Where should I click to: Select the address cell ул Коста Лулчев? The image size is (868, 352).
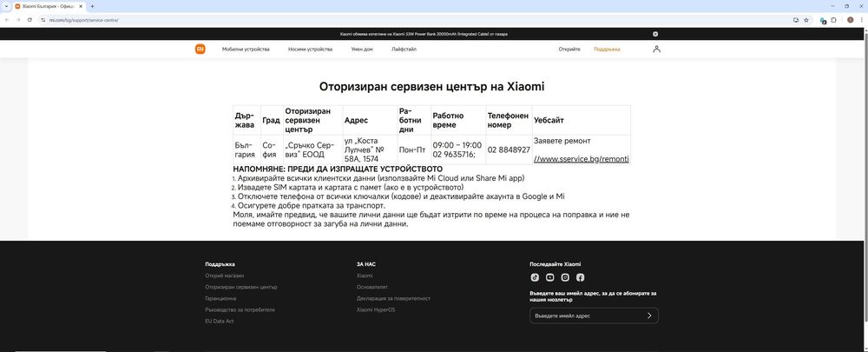coord(371,149)
